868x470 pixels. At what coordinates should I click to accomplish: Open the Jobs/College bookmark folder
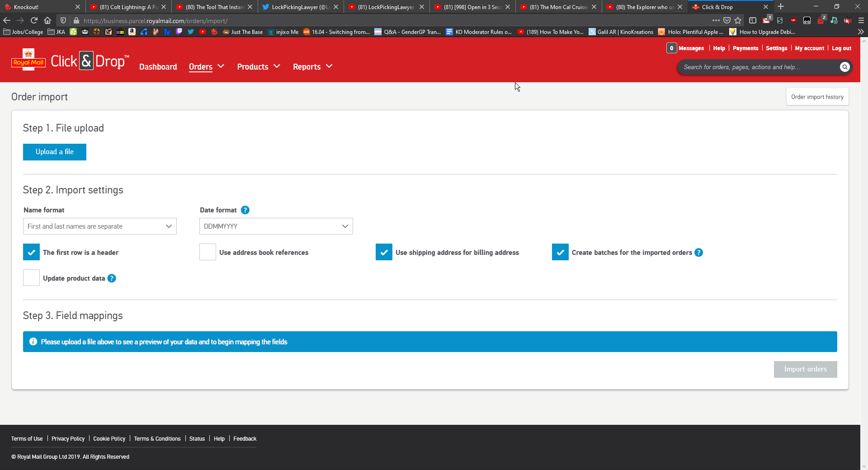point(23,32)
